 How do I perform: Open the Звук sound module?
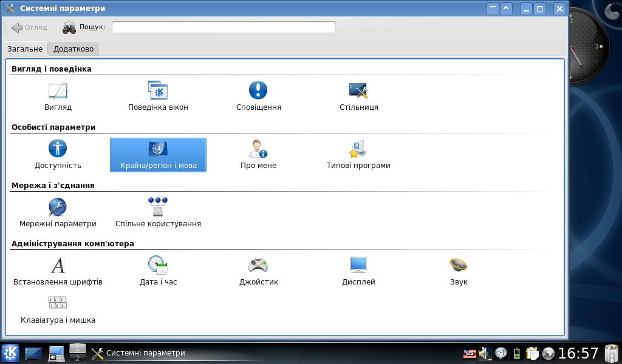[459, 271]
